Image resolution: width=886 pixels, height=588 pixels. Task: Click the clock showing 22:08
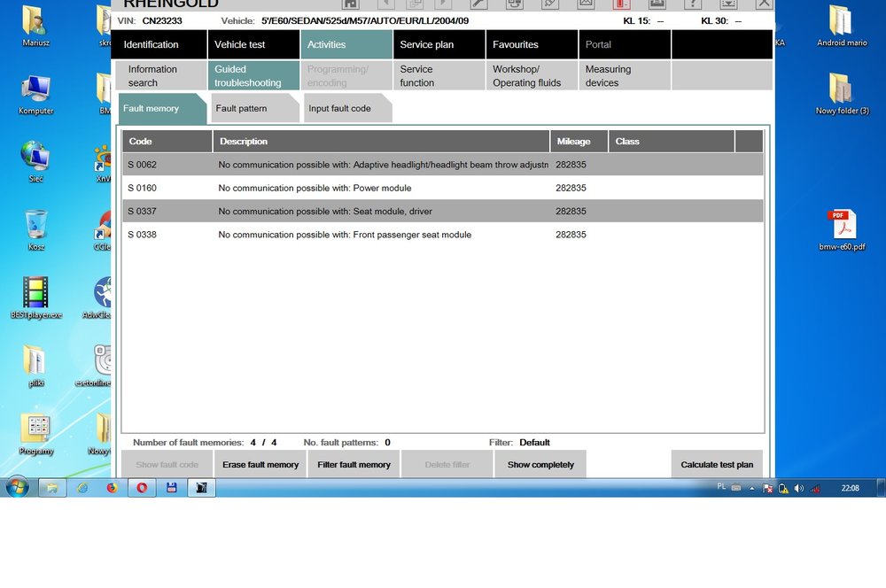pyautogui.click(x=851, y=487)
